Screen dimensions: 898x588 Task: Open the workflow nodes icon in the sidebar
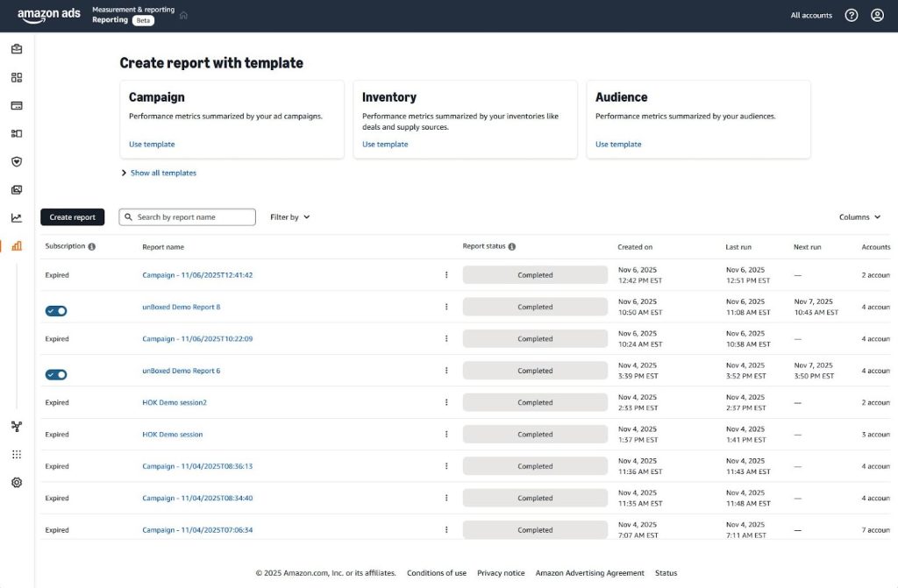point(17,427)
